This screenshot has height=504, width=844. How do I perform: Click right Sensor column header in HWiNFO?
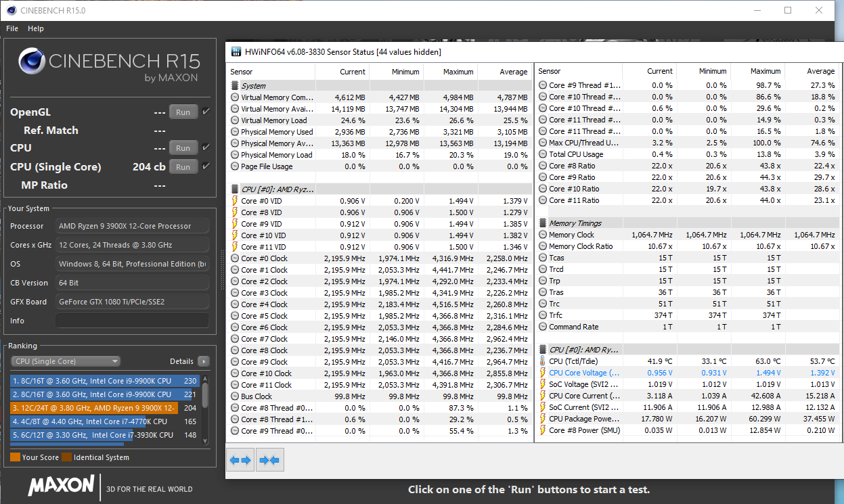click(579, 71)
